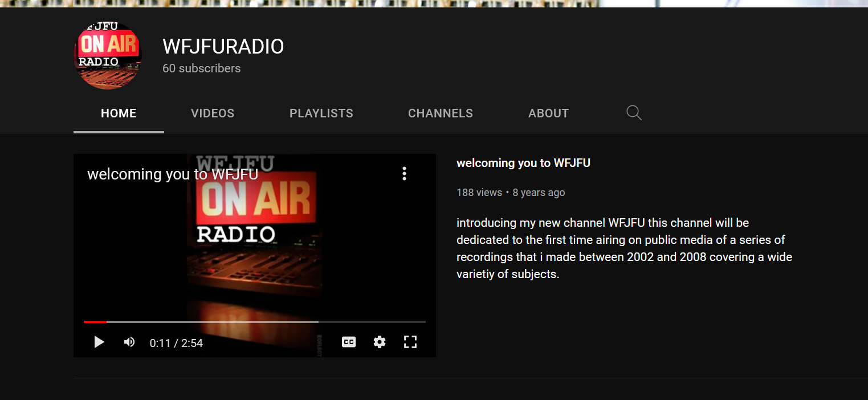Toggle closed captions CC button
This screenshot has width=868, height=400.
point(349,342)
